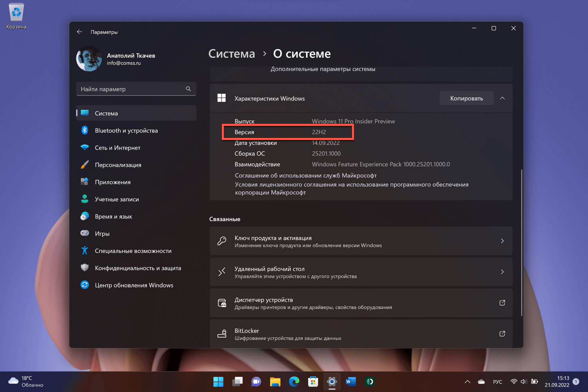Image resolution: width=588 pixels, height=392 pixels.
Task: Click the back arrow in Settings header
Action: 80,32
